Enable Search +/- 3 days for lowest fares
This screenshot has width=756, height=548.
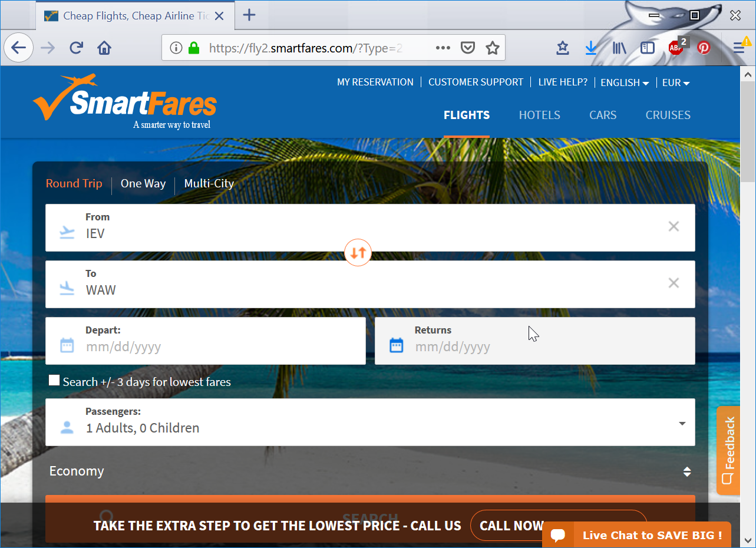click(x=54, y=380)
